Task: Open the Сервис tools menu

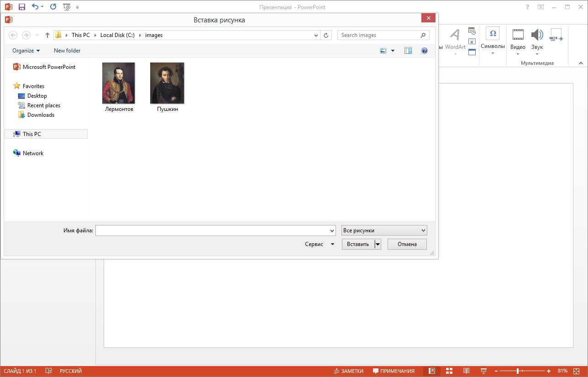Action: 320,244
